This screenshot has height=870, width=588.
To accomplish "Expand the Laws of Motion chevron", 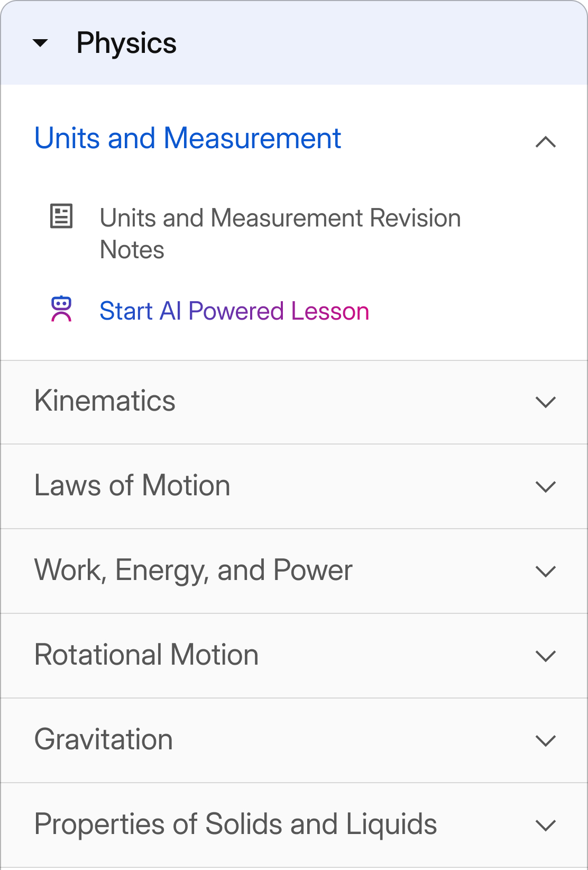I will 546,487.
